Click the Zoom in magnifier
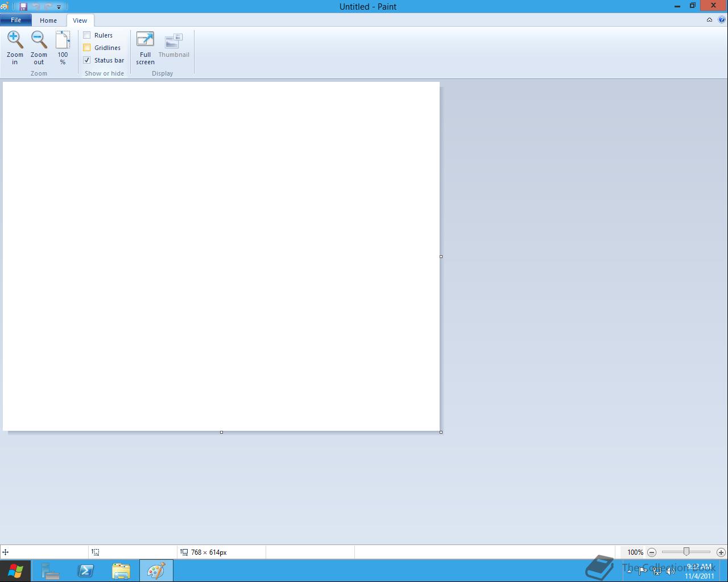728x582 pixels. click(15, 48)
